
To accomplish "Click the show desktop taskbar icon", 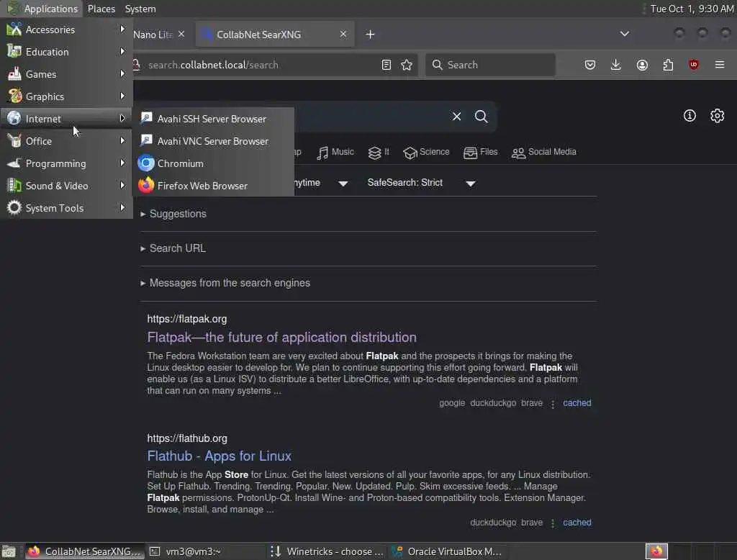I will tap(9, 551).
